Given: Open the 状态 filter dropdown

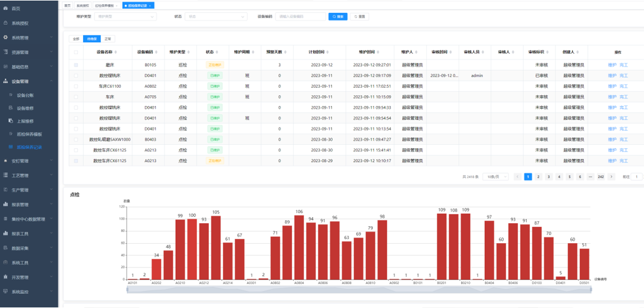Looking at the screenshot, I should pyautogui.click(x=216, y=17).
